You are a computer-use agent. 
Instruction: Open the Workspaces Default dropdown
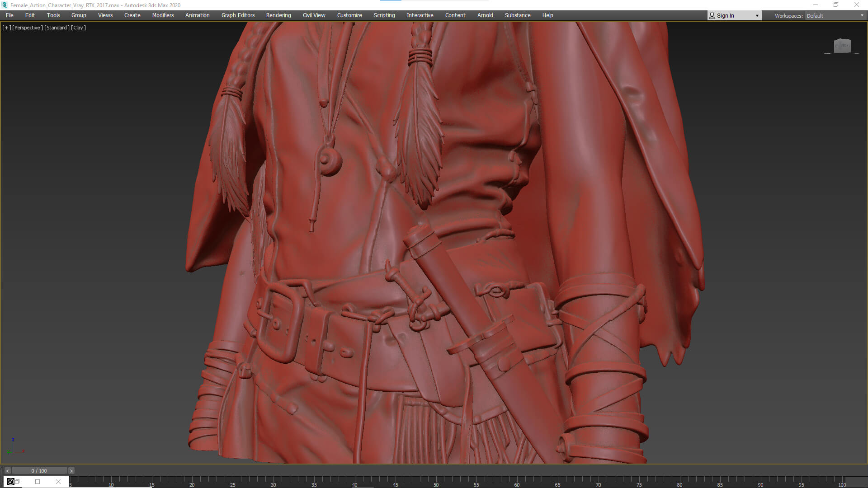coord(835,16)
